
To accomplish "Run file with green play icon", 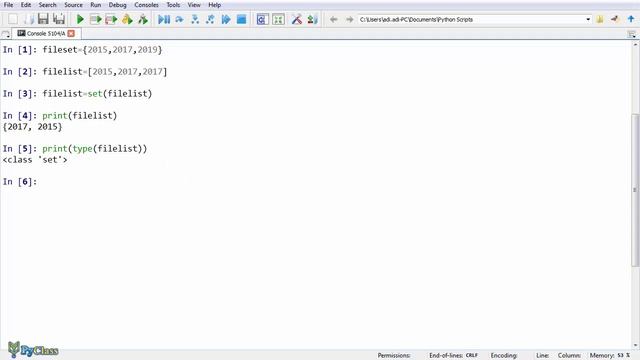I will coord(80,19).
